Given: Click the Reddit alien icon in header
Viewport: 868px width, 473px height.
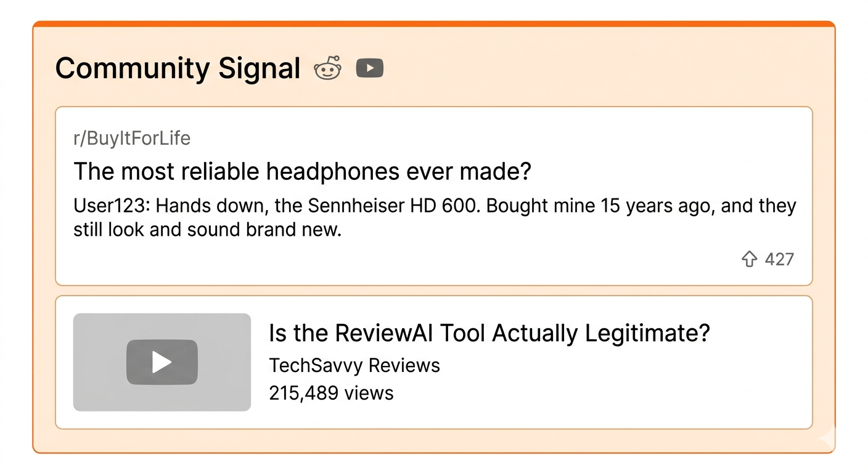Looking at the screenshot, I should point(327,68).
